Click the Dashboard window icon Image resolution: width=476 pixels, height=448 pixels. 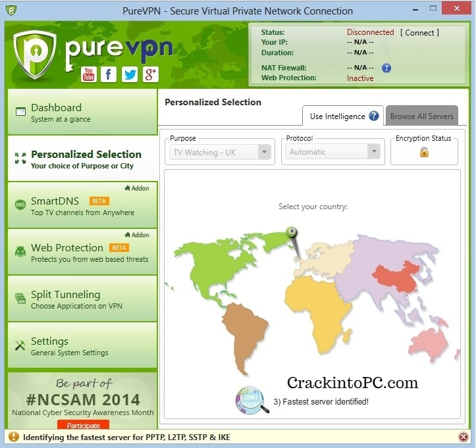20,112
